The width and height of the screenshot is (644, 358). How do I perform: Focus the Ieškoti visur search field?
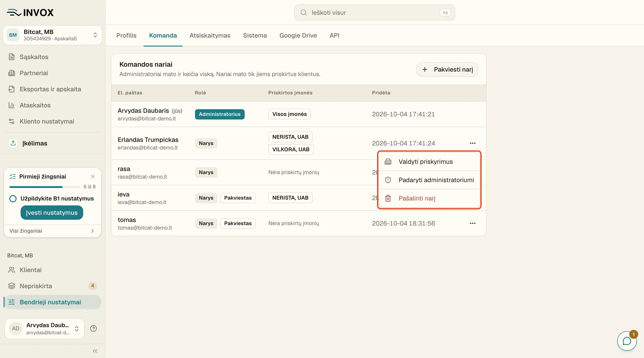[x=375, y=13]
